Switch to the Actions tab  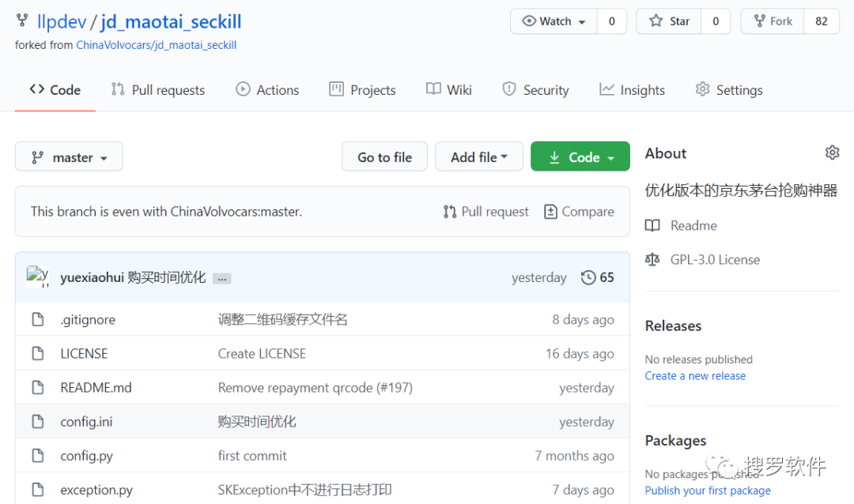click(x=267, y=90)
